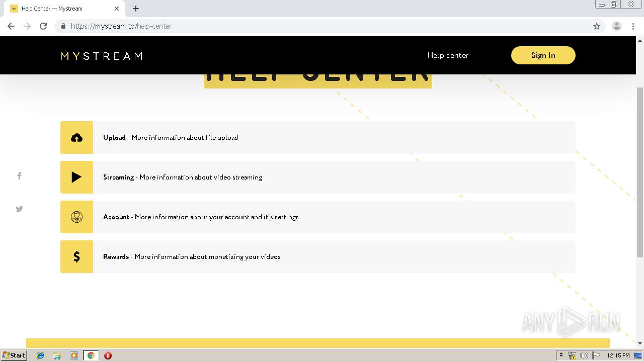Click the clock showing 12:15 PM
The width and height of the screenshot is (644, 362).
point(618,355)
